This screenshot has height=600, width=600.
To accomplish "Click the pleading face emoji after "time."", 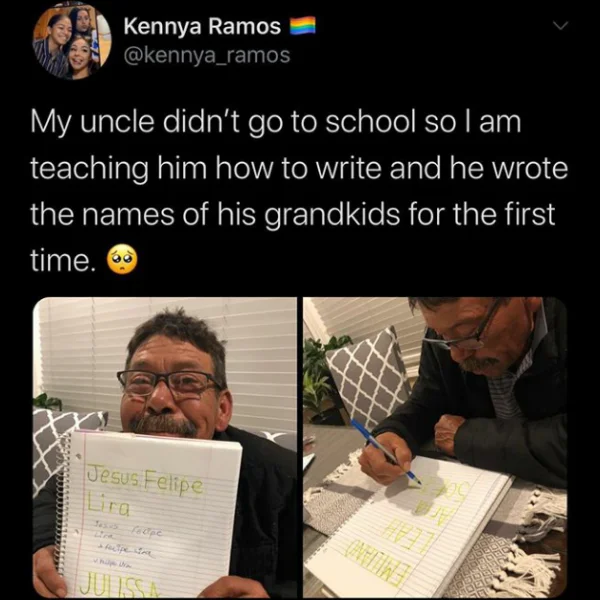I will pos(121,259).
